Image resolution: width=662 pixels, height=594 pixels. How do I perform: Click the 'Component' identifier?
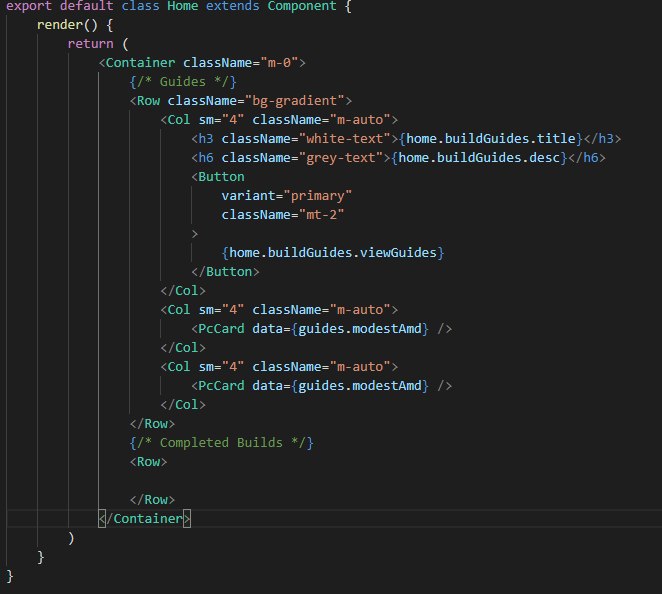point(301,6)
